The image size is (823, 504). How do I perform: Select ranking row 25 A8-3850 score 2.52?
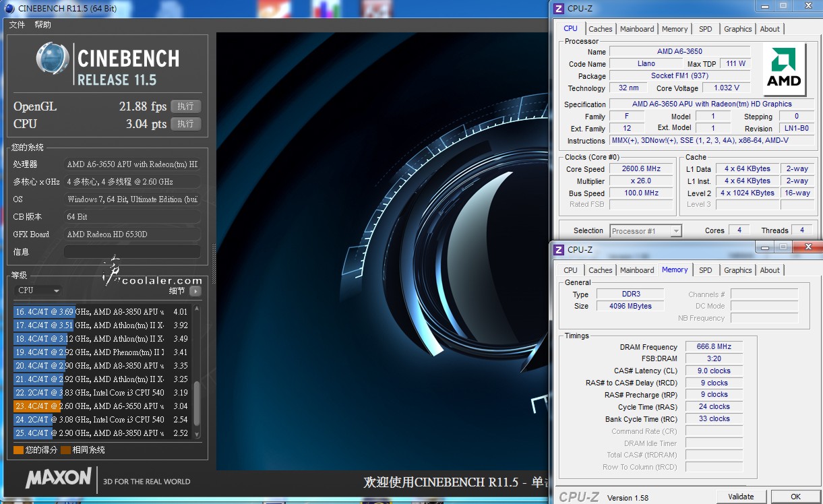(x=101, y=433)
